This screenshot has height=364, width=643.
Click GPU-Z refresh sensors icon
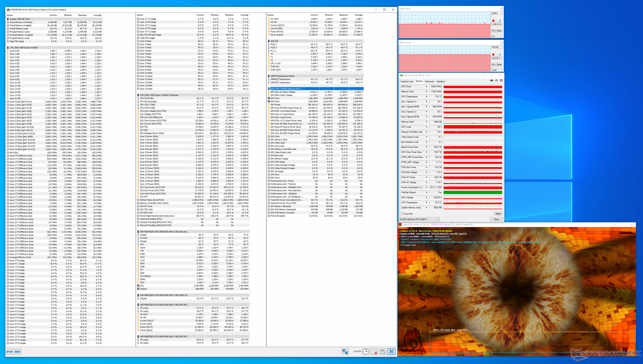(496, 80)
